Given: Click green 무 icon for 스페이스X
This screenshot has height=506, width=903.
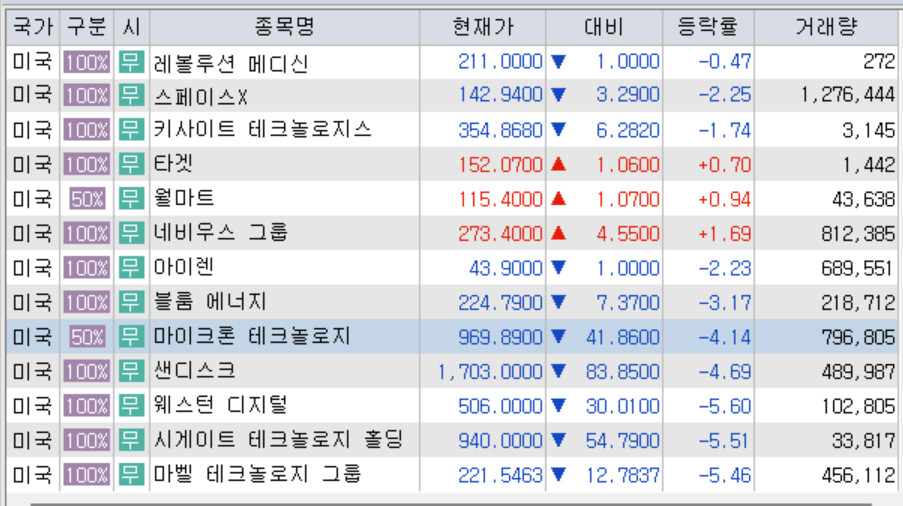Looking at the screenshot, I should [x=131, y=95].
